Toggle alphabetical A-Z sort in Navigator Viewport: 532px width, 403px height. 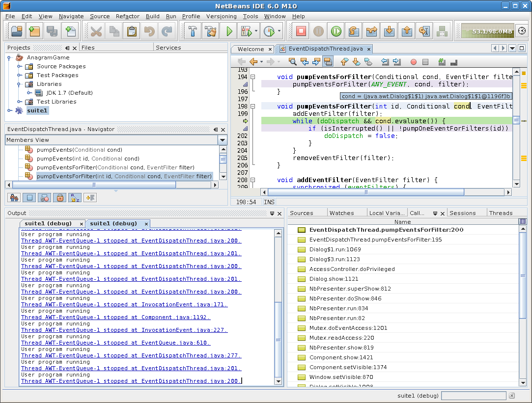coord(75,198)
